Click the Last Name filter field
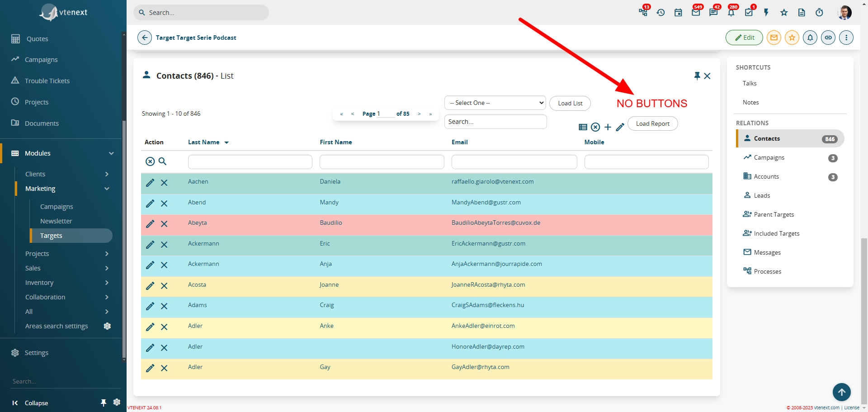The width and height of the screenshot is (868, 412). pyautogui.click(x=250, y=162)
